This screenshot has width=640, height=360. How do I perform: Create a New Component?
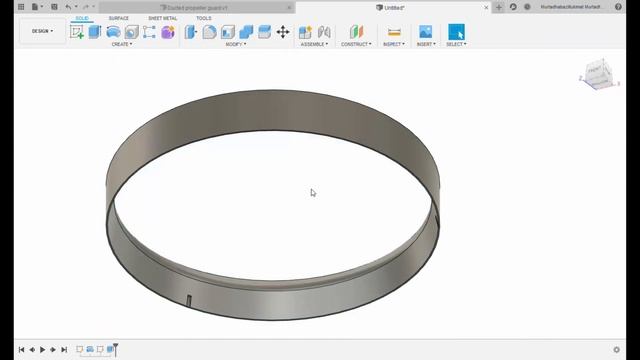click(x=305, y=32)
